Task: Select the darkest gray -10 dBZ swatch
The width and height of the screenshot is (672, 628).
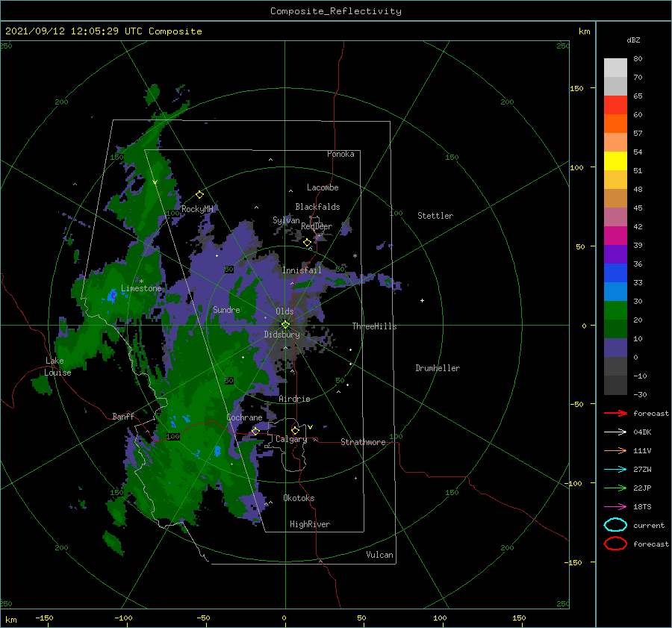Action: (x=615, y=385)
